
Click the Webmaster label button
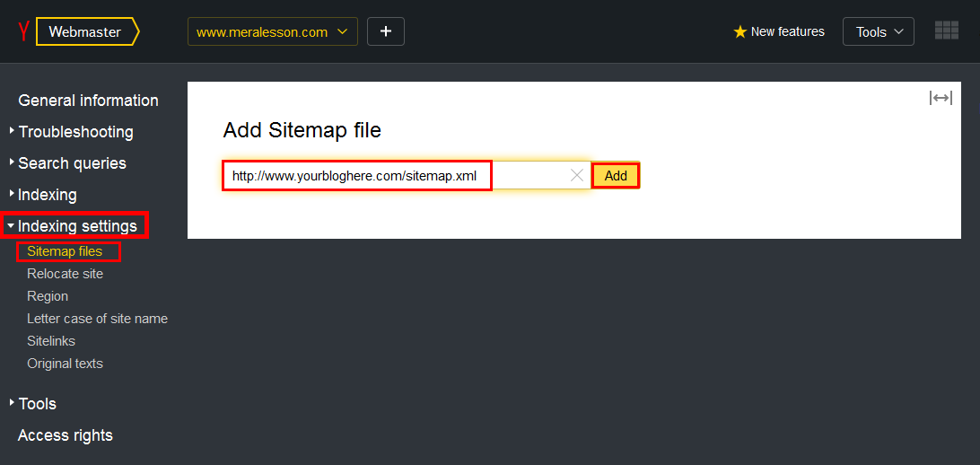[85, 31]
